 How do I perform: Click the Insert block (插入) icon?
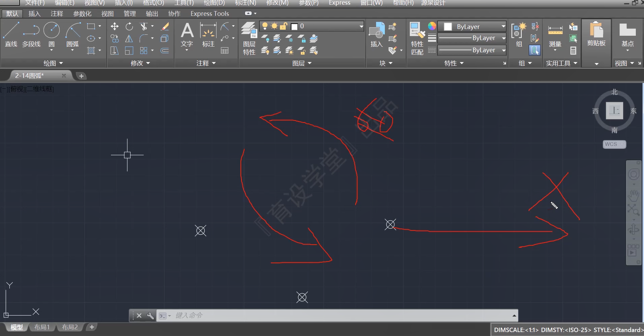pyautogui.click(x=377, y=35)
